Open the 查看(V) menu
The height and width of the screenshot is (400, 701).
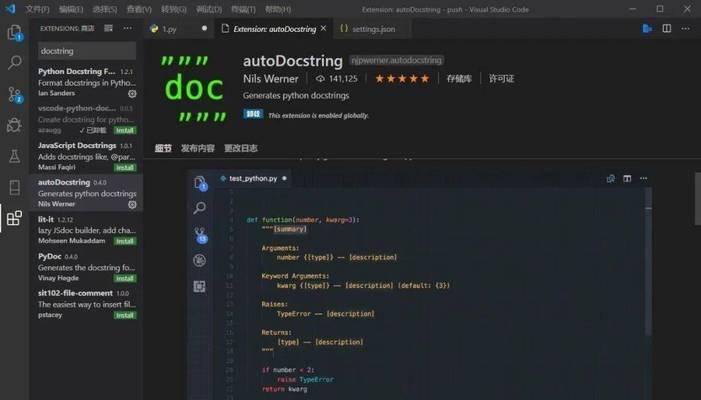tap(139, 9)
